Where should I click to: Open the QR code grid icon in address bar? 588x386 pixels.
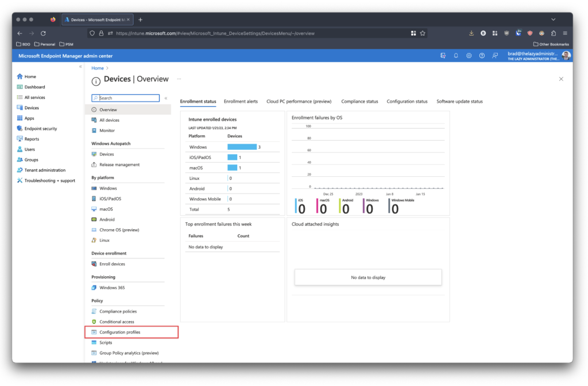[413, 33]
